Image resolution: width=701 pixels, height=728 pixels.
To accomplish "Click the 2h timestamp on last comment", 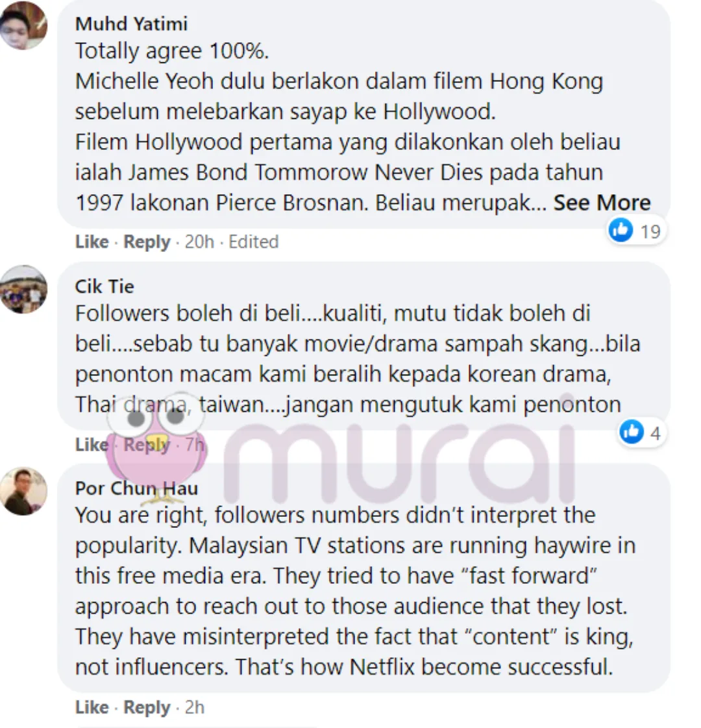I will [194, 707].
